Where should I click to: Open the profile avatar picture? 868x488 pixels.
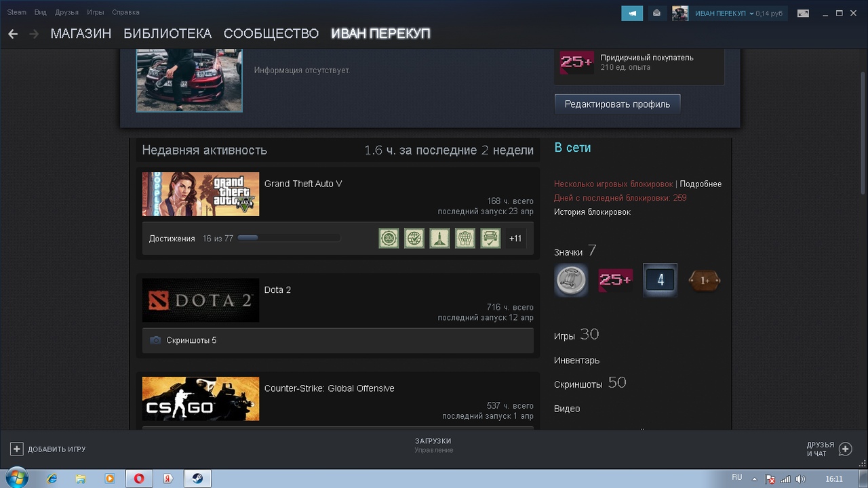coord(189,80)
